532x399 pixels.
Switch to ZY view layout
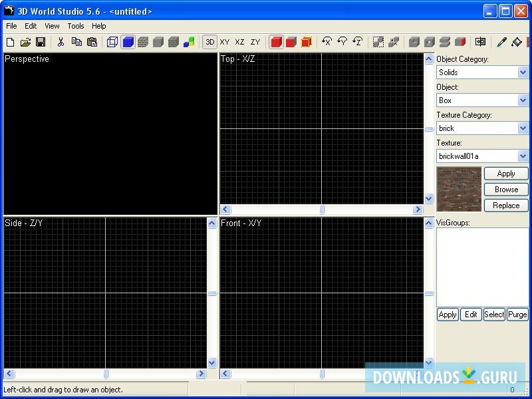click(x=255, y=42)
